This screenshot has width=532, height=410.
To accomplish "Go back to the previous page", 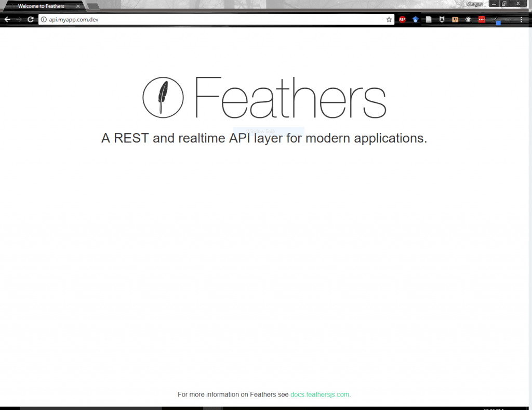I will coord(7,20).
